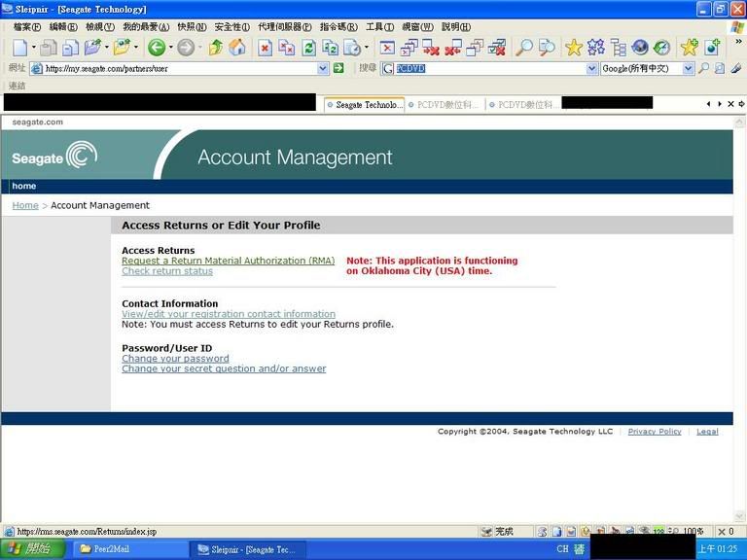Go up one directory level icon
Screen dimensions: 747x560
tap(215, 48)
